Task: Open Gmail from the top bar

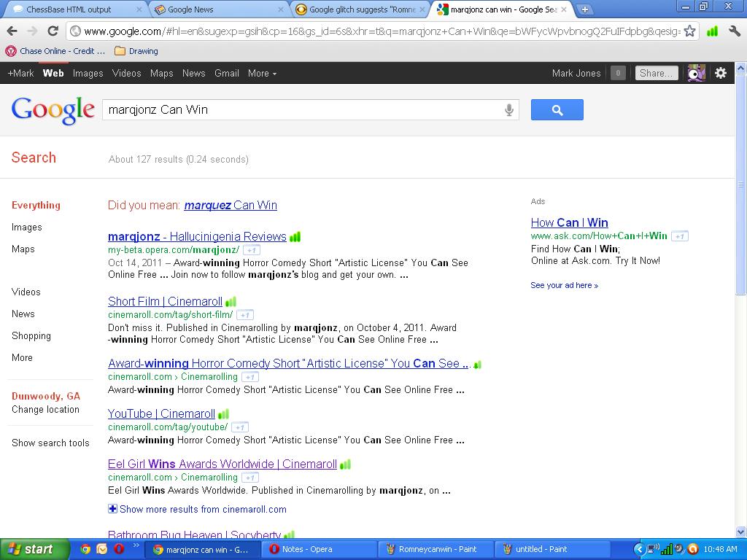Action: pyautogui.click(x=227, y=74)
